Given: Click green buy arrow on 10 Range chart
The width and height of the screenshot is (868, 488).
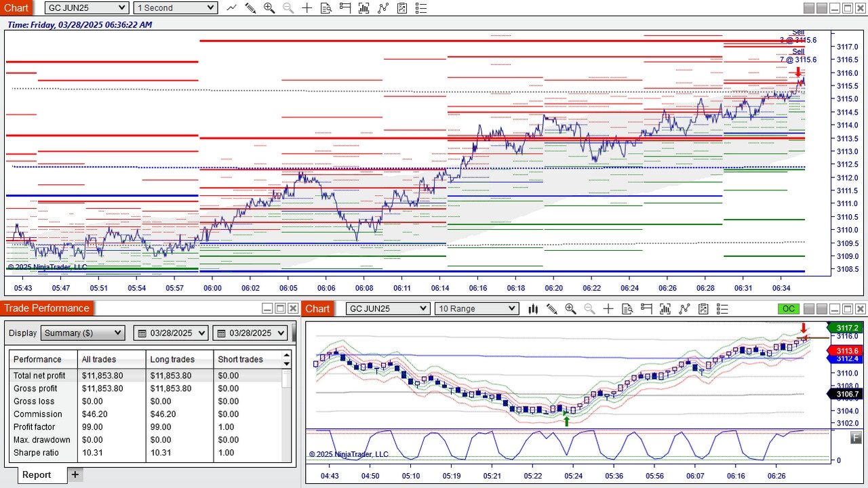Looking at the screenshot, I should [566, 420].
